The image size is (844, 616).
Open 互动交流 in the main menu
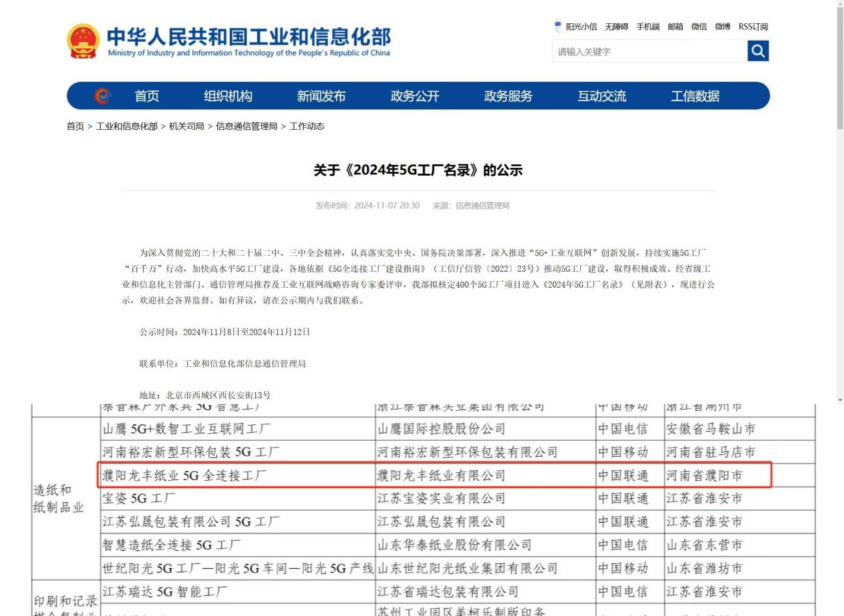coord(602,96)
